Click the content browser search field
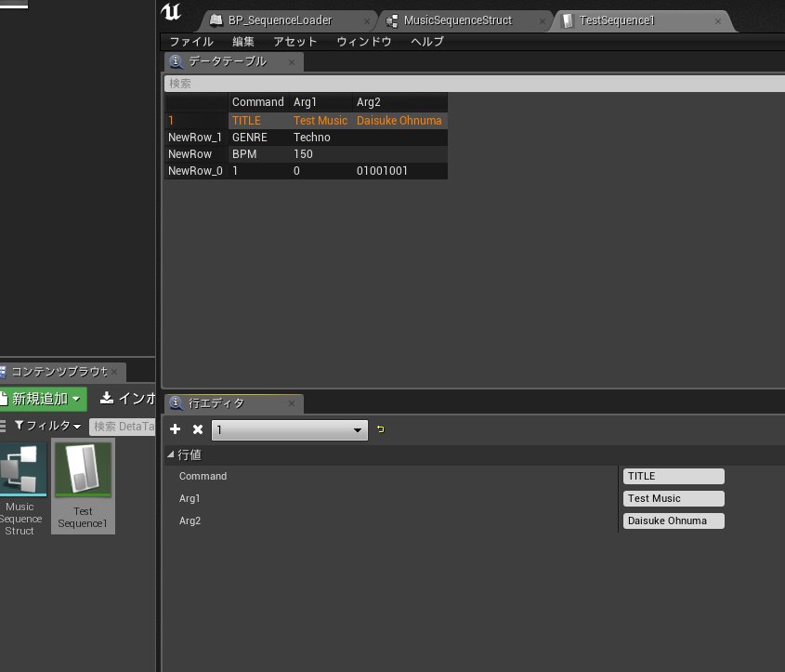Viewport: 785px width, 672px height. pos(123,427)
